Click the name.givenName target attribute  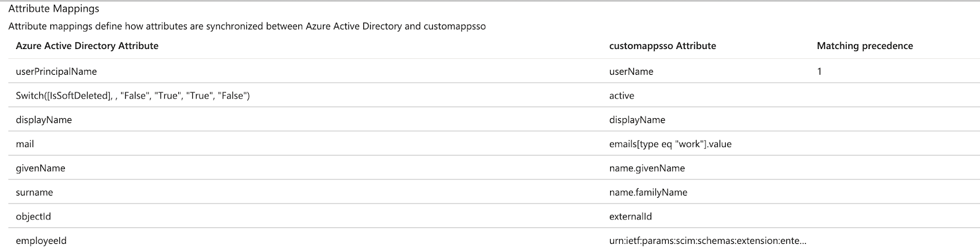647,168
